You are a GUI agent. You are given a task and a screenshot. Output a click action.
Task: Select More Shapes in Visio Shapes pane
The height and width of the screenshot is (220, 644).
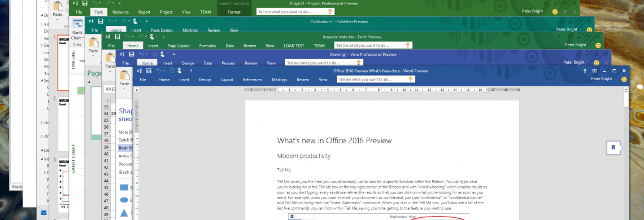coord(125,132)
